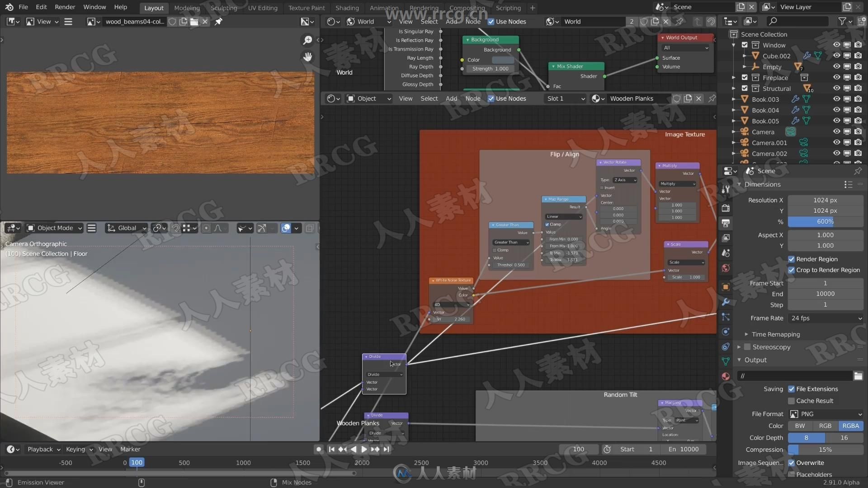Enable Cache Result checkbox
868x488 pixels.
point(791,401)
